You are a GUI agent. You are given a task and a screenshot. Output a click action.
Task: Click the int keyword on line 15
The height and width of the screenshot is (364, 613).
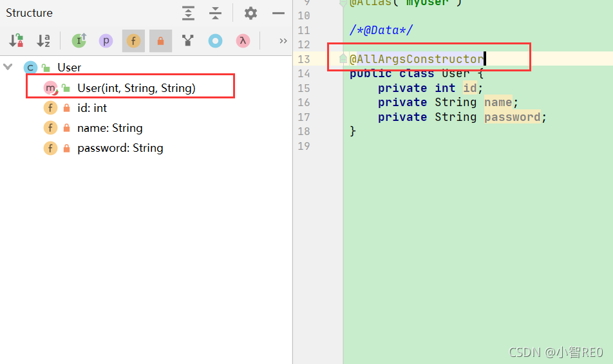click(x=445, y=88)
